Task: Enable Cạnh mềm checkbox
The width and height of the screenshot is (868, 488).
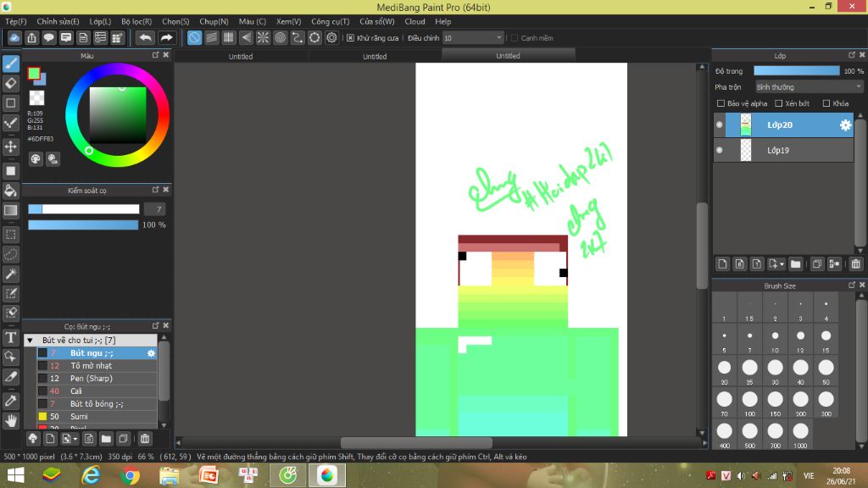Action: pyautogui.click(x=515, y=38)
